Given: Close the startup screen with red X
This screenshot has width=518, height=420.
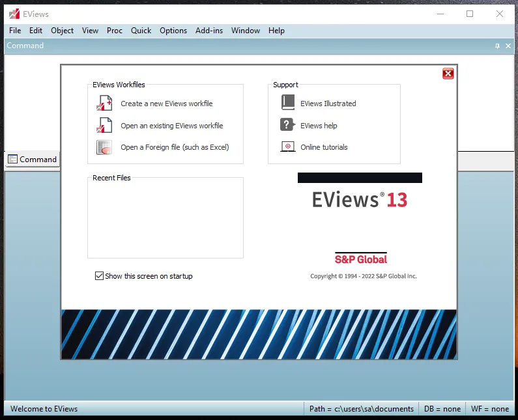Looking at the screenshot, I should [448, 74].
